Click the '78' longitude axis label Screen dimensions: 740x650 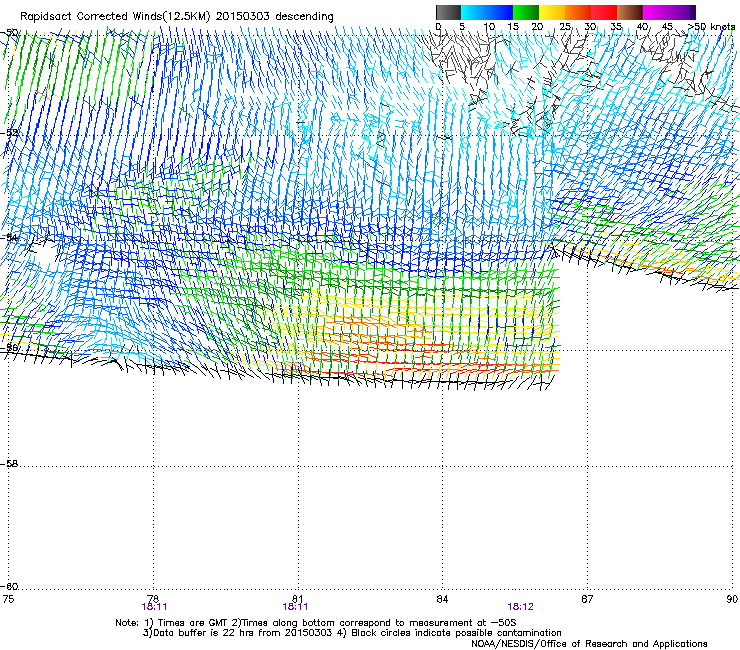pyautogui.click(x=153, y=599)
